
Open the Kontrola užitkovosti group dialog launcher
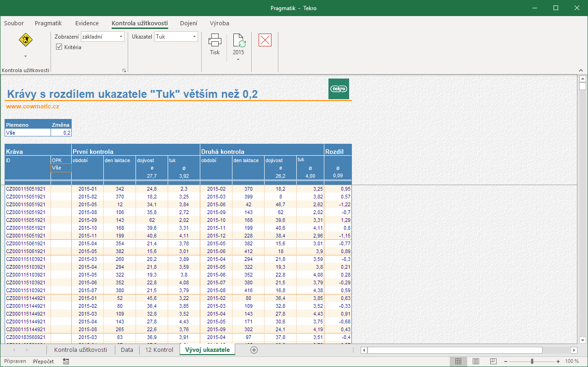coord(124,70)
